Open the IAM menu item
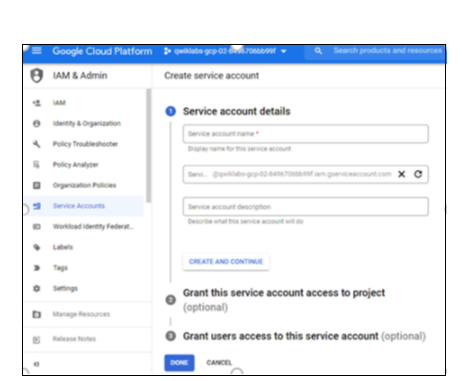Image resolution: width=462 pixels, height=381 pixels. click(59, 103)
